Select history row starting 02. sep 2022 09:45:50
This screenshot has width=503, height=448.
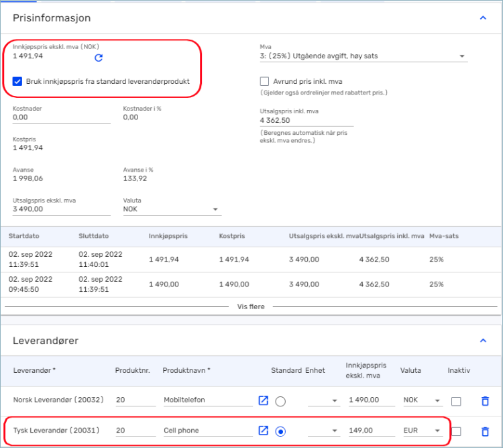pos(251,284)
